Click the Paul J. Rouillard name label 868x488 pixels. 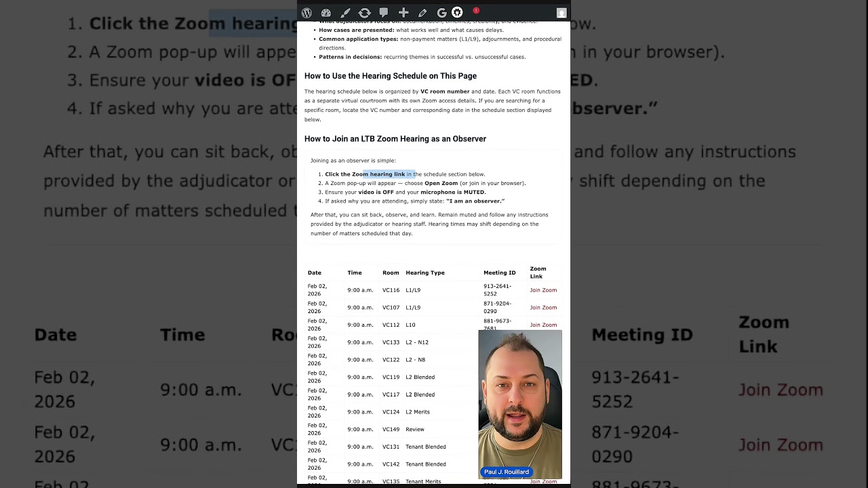click(x=507, y=472)
